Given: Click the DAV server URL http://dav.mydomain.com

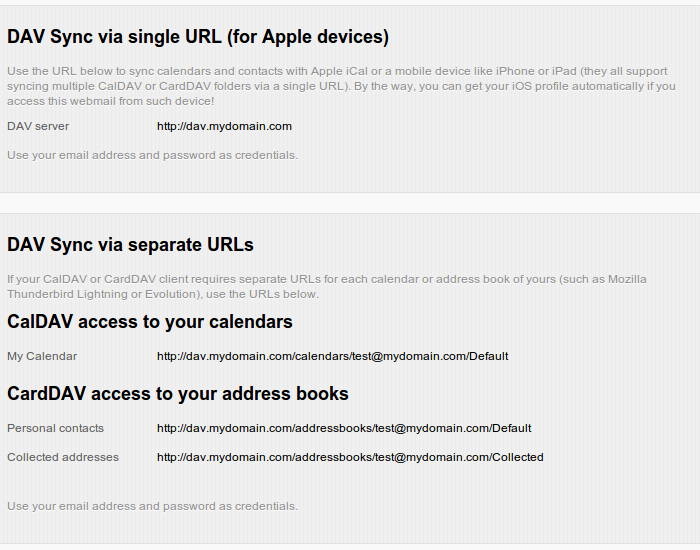Looking at the screenshot, I should (224, 127).
